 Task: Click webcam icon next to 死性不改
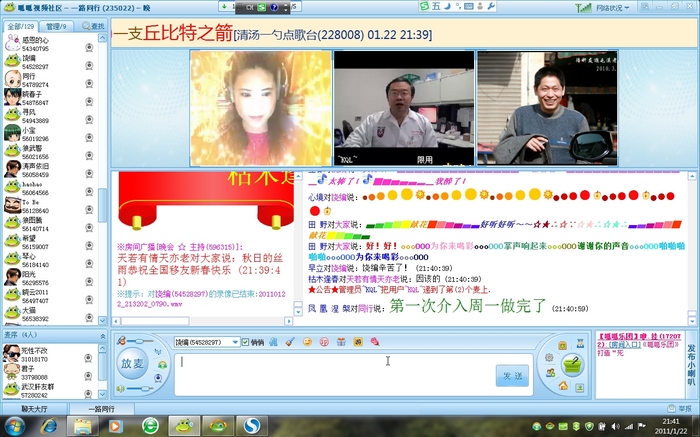click(88, 358)
